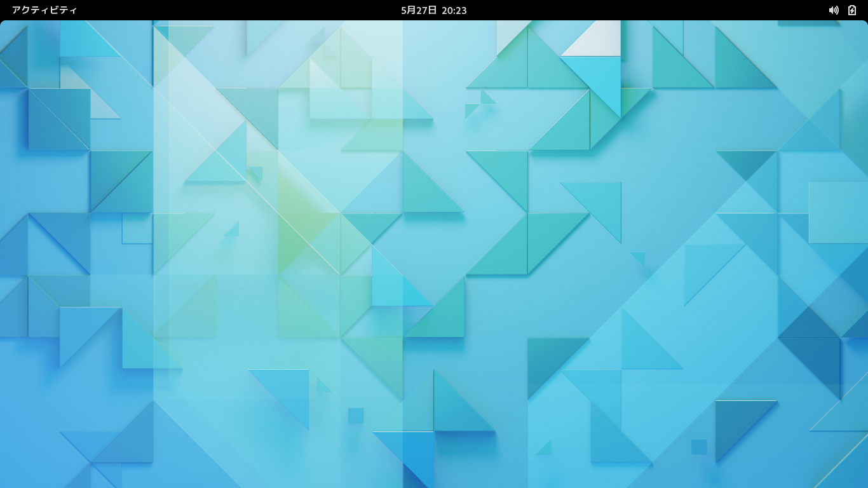This screenshot has height=488, width=868.
Task: Open the calendar from 5月27日 20:23 clock
Action: tap(434, 10)
